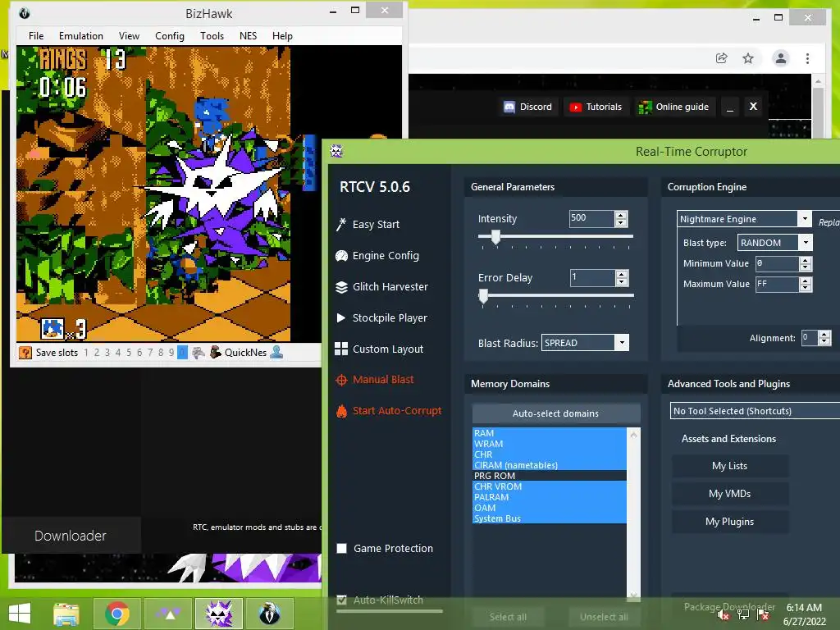Open Chrome from taskbar

117,614
